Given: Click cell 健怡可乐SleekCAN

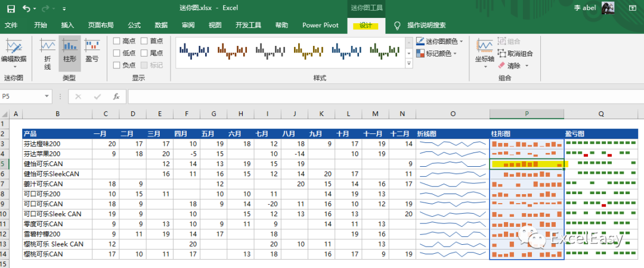Looking at the screenshot, I should click(x=57, y=174).
